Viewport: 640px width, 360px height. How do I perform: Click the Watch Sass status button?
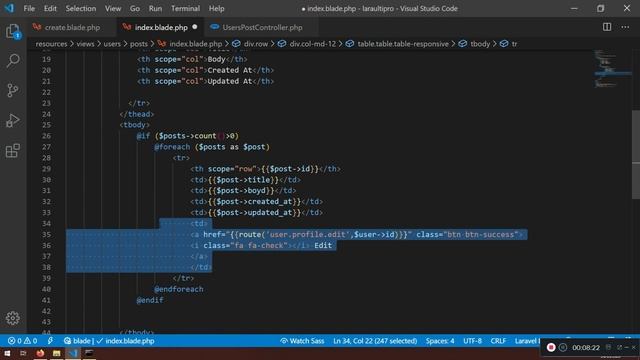click(302, 341)
